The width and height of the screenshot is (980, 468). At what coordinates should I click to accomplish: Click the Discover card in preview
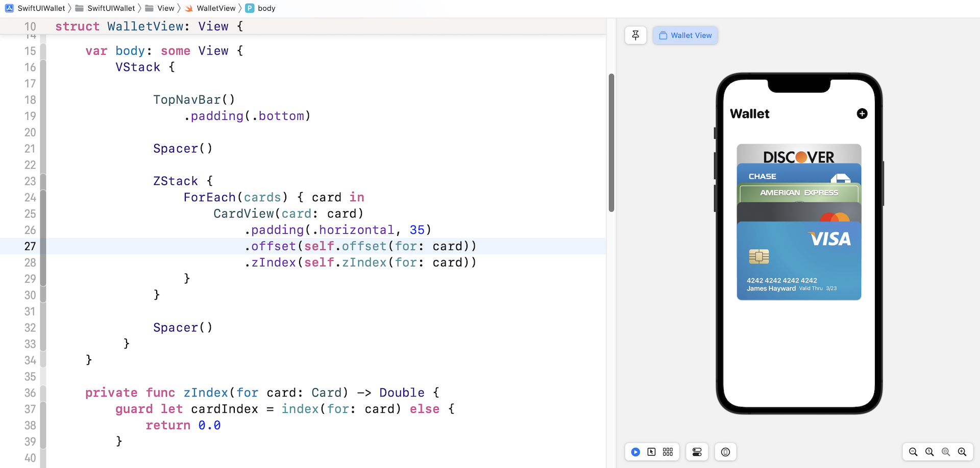(799, 154)
